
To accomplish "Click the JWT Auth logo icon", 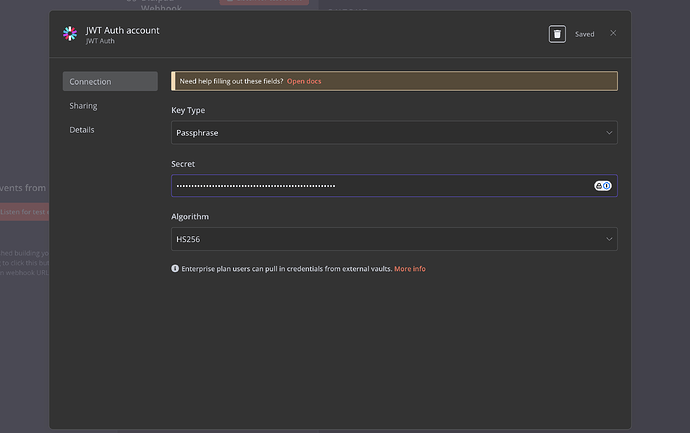I will click(x=70, y=33).
